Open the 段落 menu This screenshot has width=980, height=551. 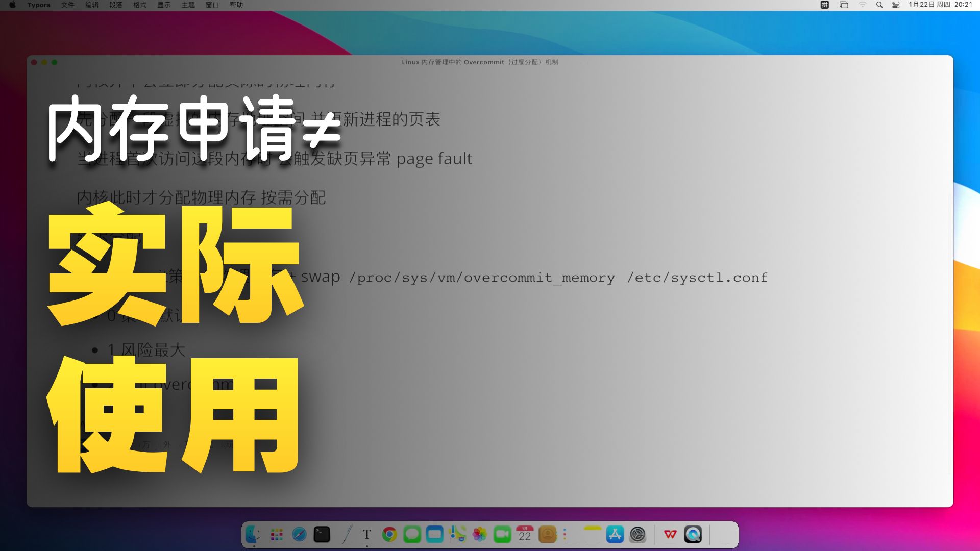[116, 5]
